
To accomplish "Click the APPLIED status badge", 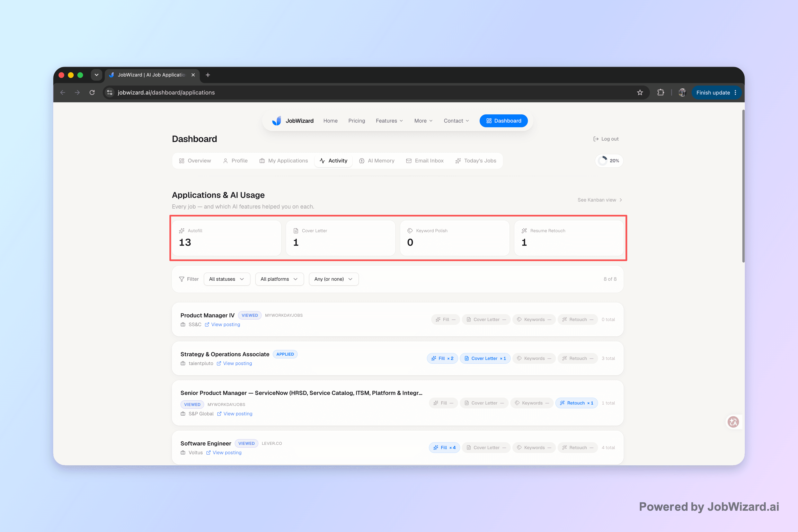I will pyautogui.click(x=285, y=355).
